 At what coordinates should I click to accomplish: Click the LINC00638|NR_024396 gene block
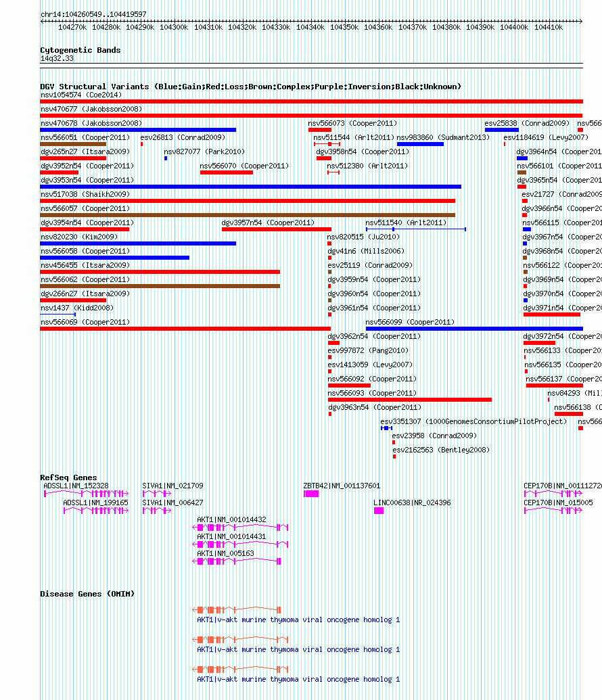[x=379, y=510]
